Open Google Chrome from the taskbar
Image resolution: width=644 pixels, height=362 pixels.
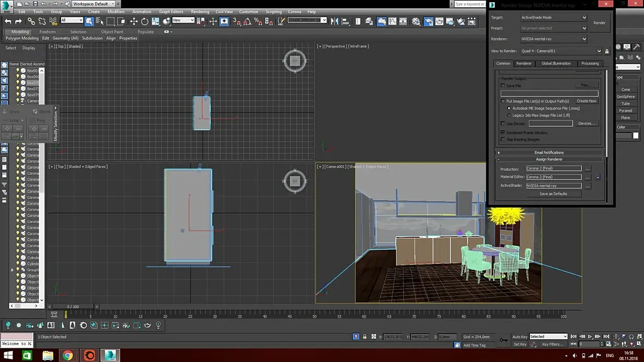pos(68,355)
